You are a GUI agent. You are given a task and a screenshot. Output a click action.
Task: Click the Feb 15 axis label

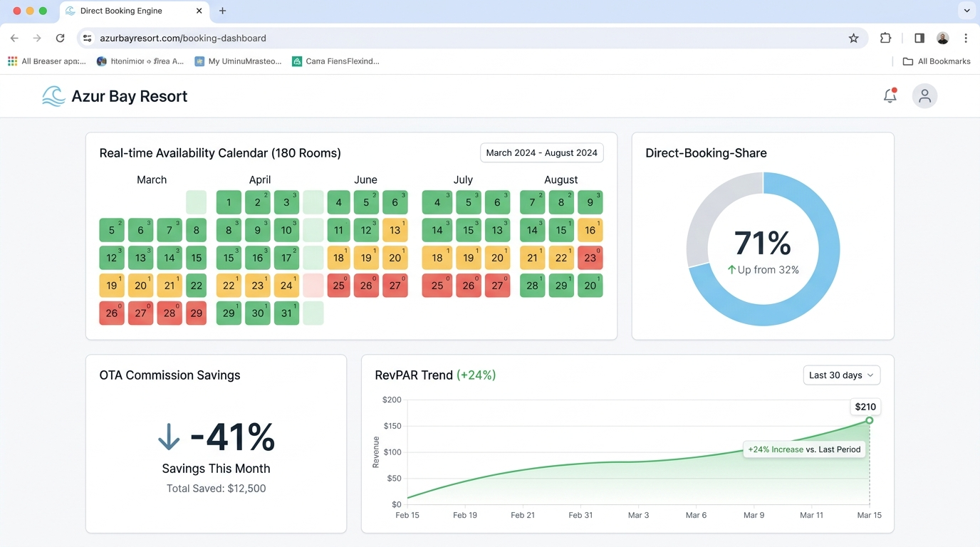407,515
